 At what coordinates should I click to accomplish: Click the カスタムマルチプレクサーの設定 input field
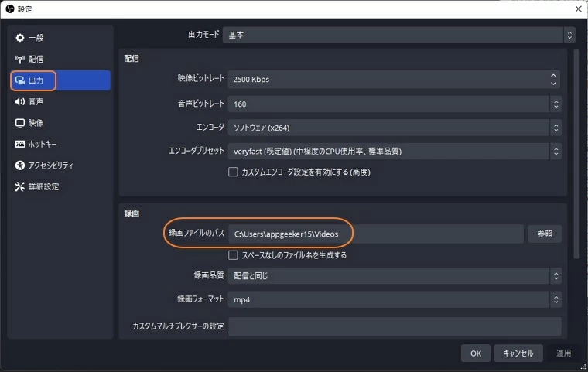[x=395, y=326]
